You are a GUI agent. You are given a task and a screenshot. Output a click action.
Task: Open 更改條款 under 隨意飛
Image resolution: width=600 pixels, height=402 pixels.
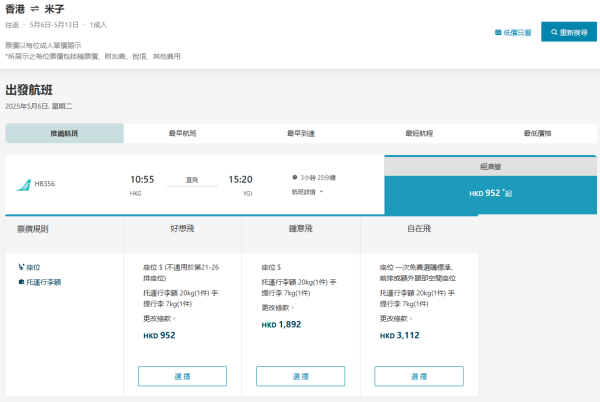coord(277,308)
